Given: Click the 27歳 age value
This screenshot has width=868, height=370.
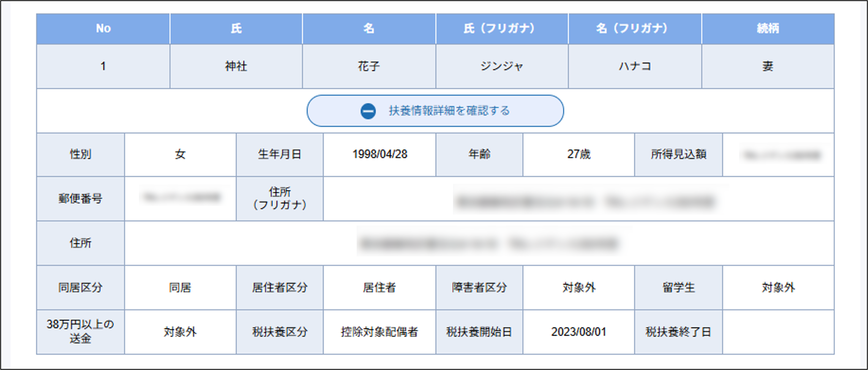Looking at the screenshot, I should [578, 155].
